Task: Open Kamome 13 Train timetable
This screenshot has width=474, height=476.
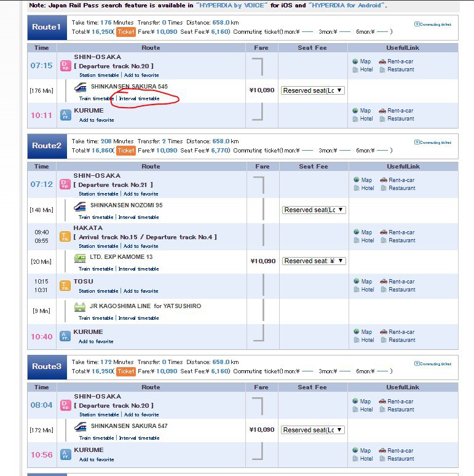Action: (x=96, y=269)
